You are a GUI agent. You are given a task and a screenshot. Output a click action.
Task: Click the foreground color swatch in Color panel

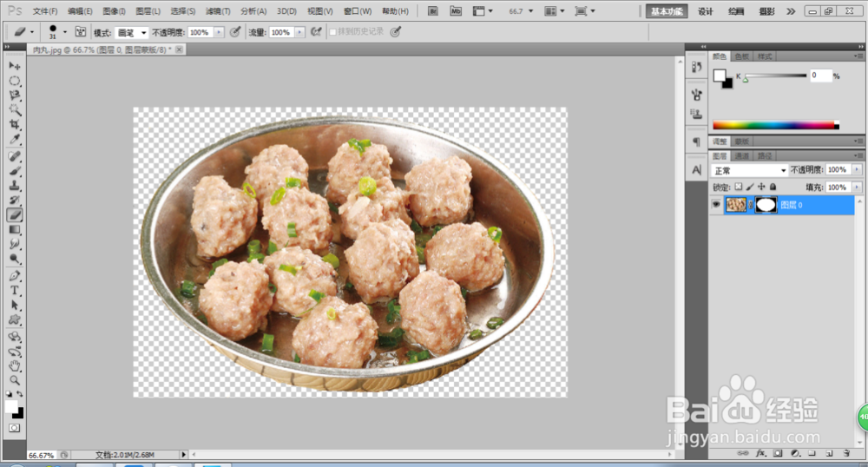pos(719,76)
